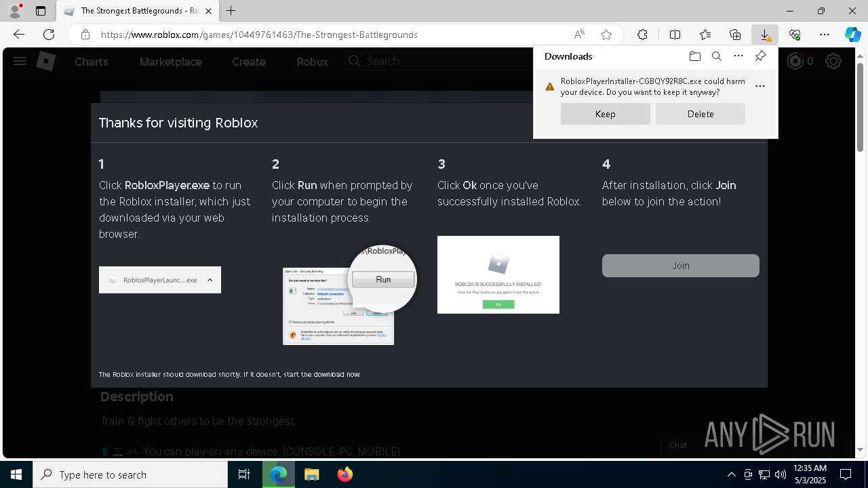Open clock showing 12:35 AM
Viewport: 868px width, 488px height.
point(810,474)
